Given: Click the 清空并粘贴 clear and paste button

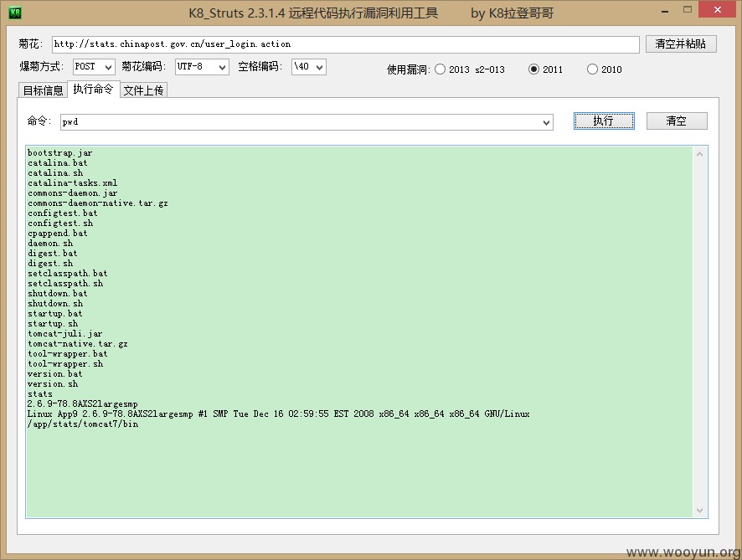Looking at the screenshot, I should click(x=681, y=44).
